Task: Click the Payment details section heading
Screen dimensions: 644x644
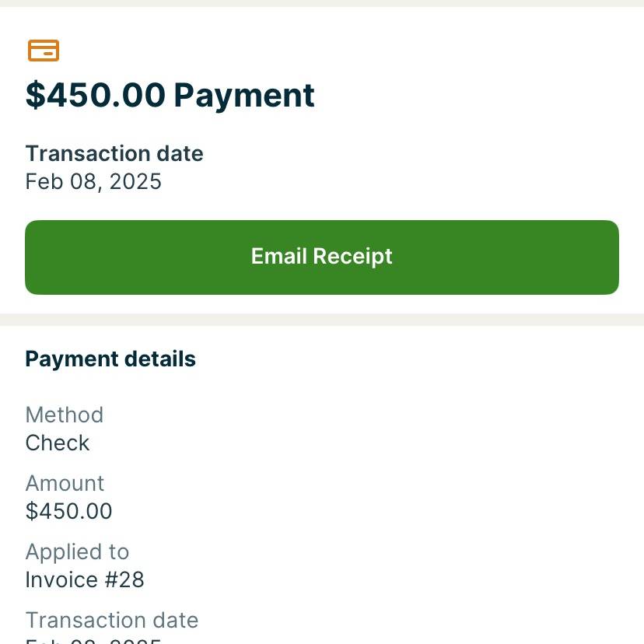Action: coord(110,359)
